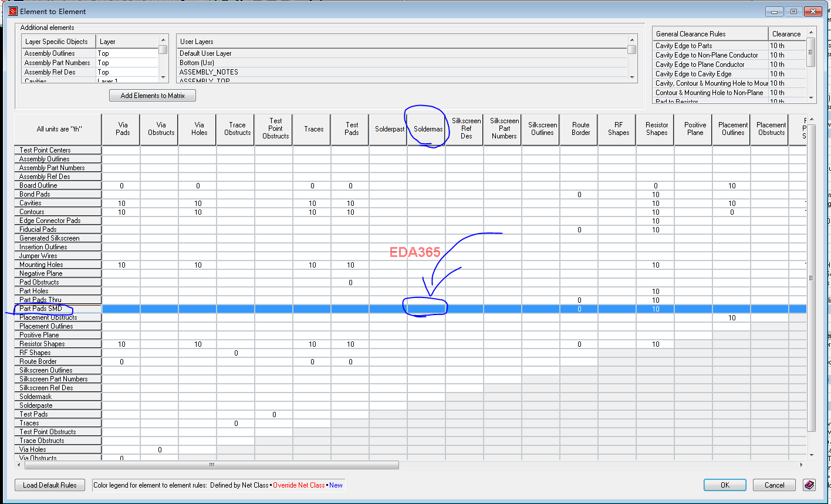This screenshot has height=504, width=831.
Task: Select the Cavities row header in the matrix
Action: [x=58, y=203]
